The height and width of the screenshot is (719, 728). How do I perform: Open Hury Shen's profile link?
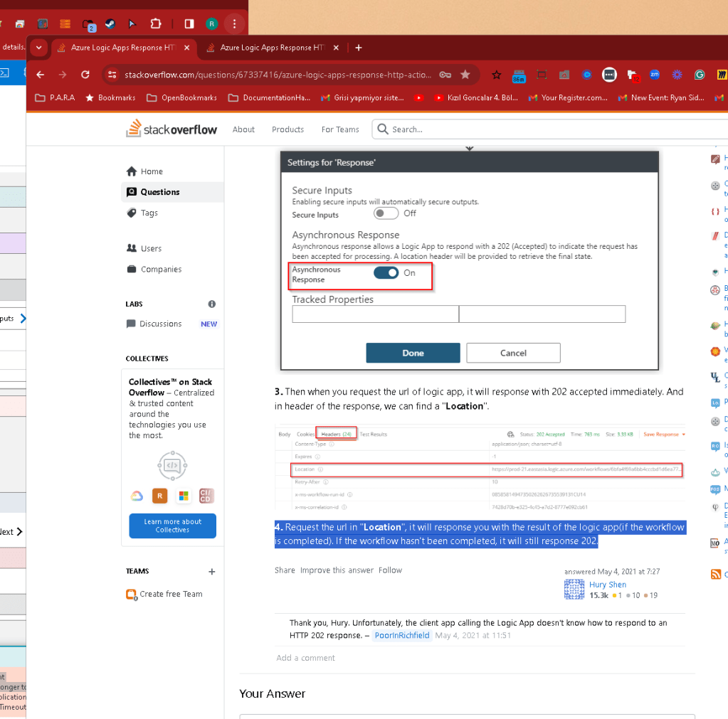607,585
